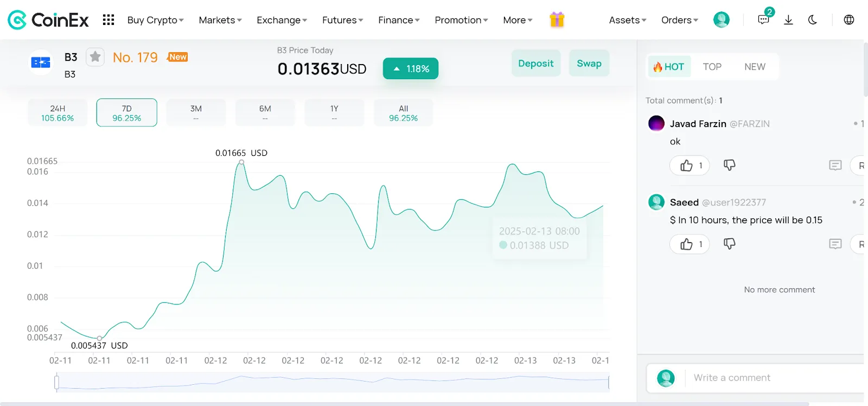
Task: Click the 0.005437 USD low marker
Action: (99, 338)
